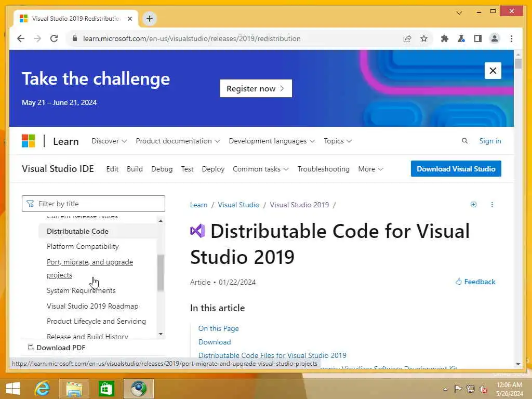Click the add to collection plus icon

(473, 204)
